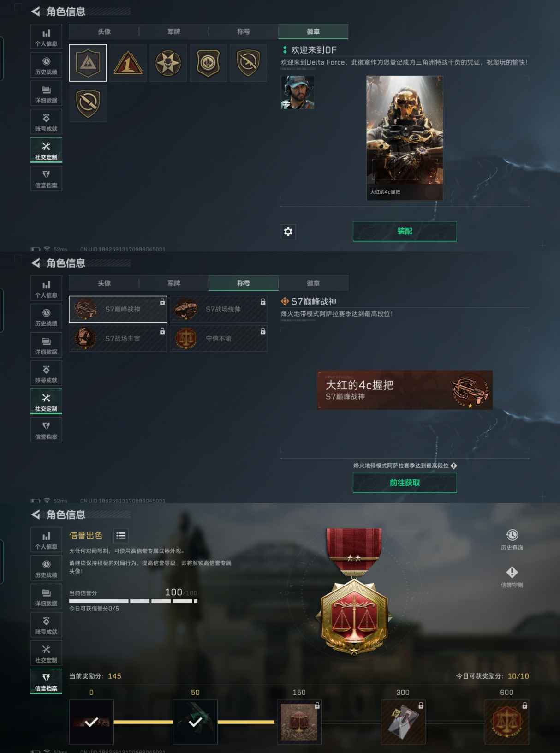Image resolution: width=560 pixels, height=753 pixels.
Task: Open the locked 150-point reward item
Action: point(299,722)
